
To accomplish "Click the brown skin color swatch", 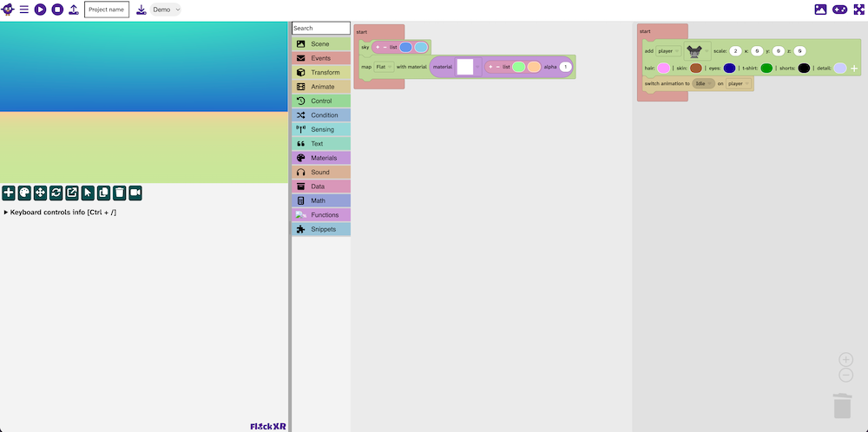I will tap(696, 68).
